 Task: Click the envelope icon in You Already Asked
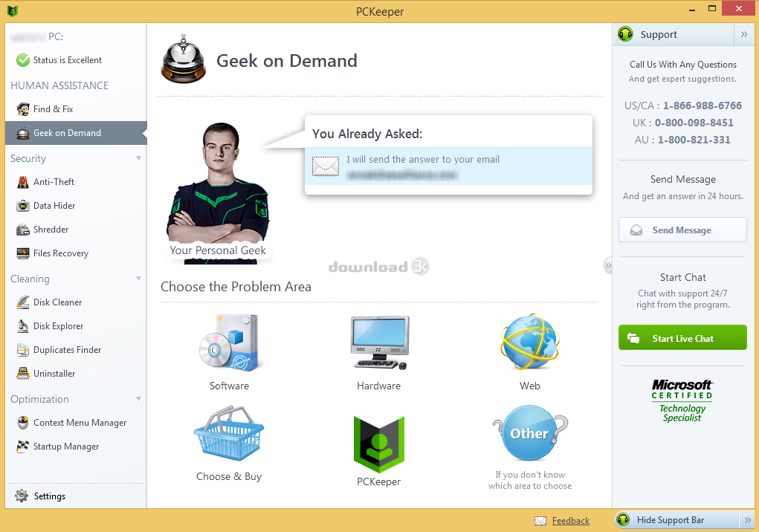pos(326,166)
